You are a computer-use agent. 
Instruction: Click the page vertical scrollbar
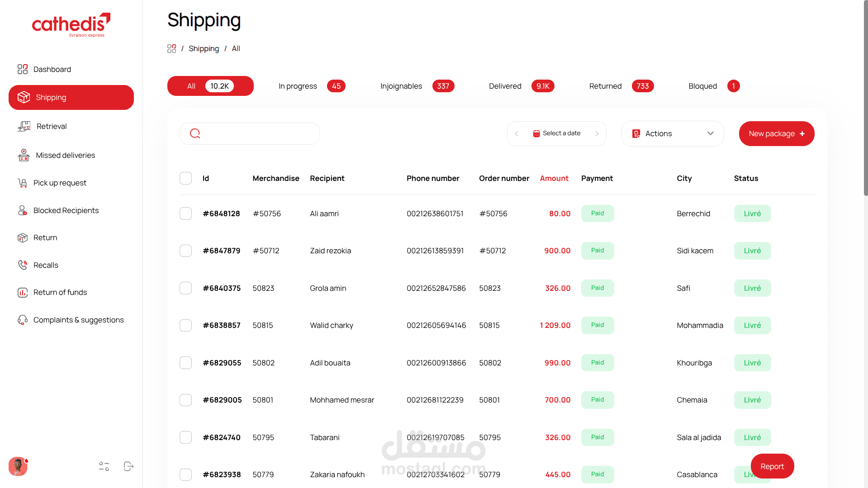coord(865,98)
